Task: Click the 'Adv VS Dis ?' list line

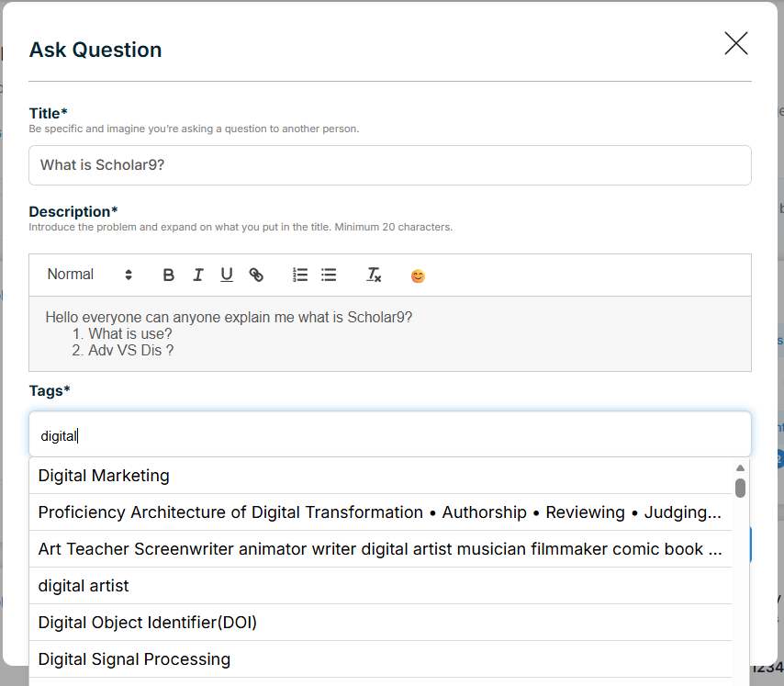Action: coord(130,351)
